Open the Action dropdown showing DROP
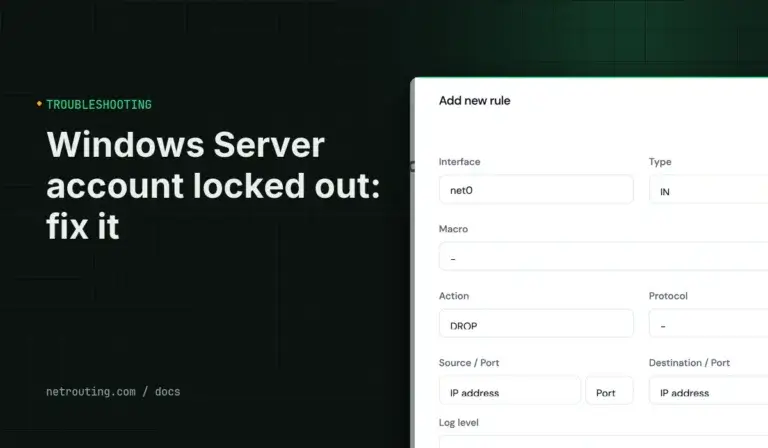The height and width of the screenshot is (448, 768). (x=536, y=323)
